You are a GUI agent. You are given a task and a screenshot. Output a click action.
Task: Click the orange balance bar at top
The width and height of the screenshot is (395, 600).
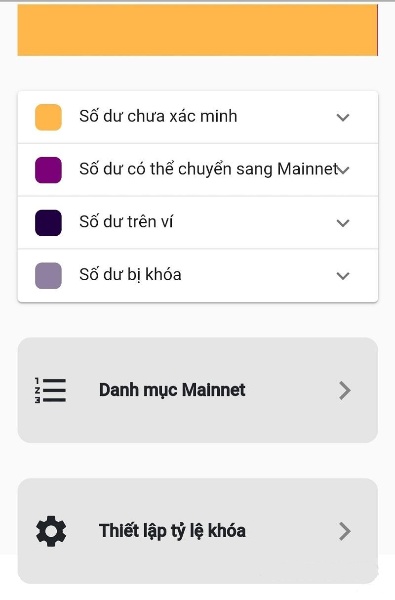198,30
